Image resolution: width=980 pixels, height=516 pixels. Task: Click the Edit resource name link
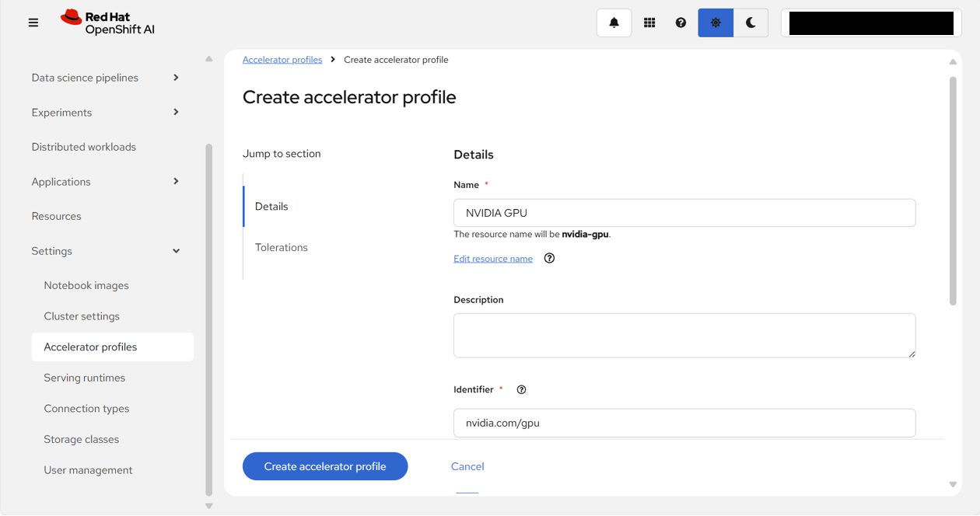pyautogui.click(x=493, y=259)
